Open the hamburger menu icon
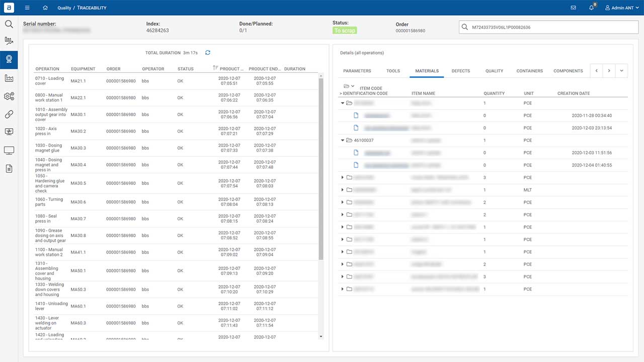Screen dimensions: 644x362 click(27, 8)
